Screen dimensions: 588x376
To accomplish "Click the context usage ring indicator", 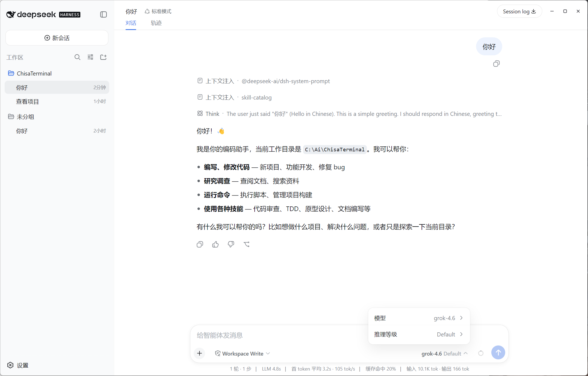I will (481, 353).
